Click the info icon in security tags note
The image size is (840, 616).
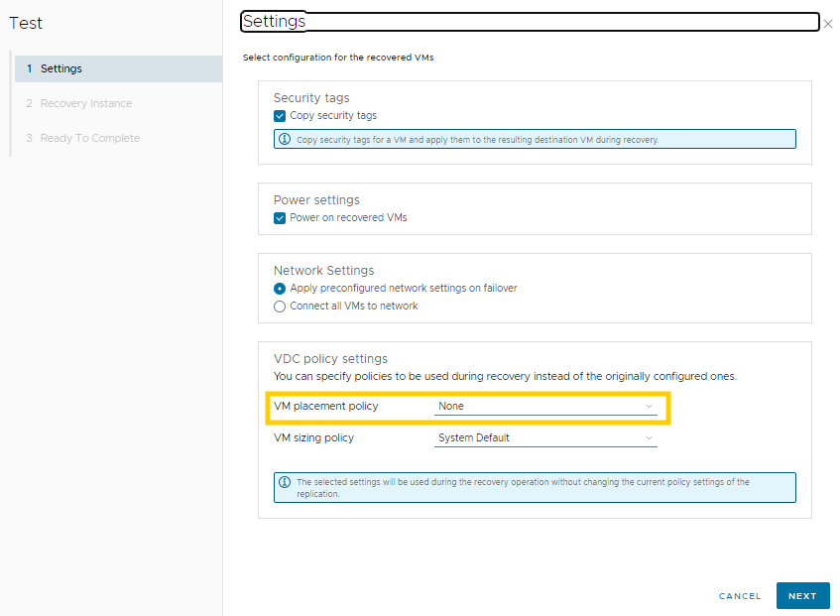(285, 140)
